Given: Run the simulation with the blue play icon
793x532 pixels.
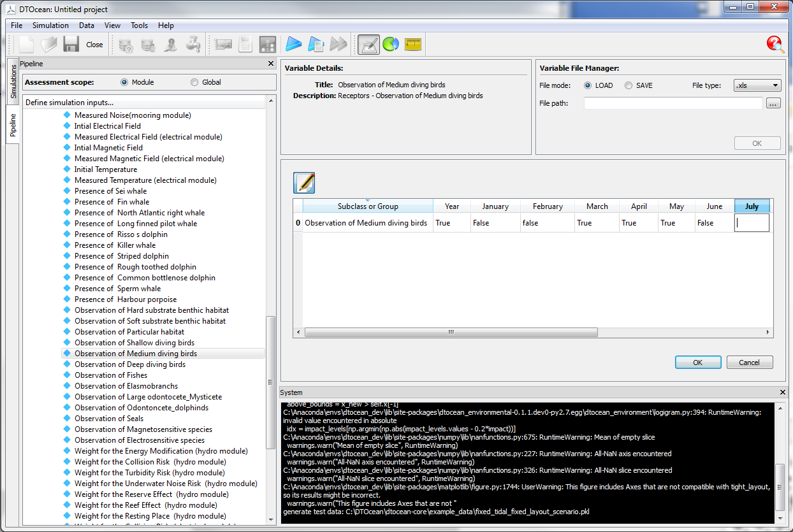Looking at the screenshot, I should 293,44.
